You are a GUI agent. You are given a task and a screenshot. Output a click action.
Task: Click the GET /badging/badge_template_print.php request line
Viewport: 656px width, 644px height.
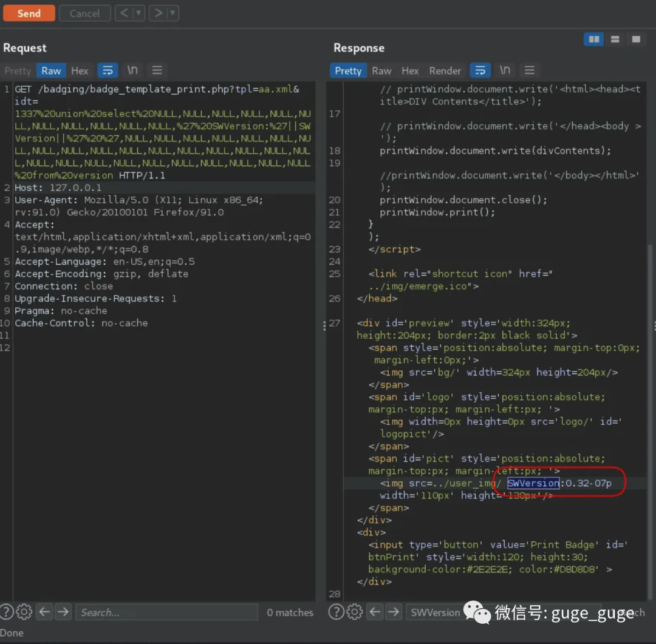157,89
